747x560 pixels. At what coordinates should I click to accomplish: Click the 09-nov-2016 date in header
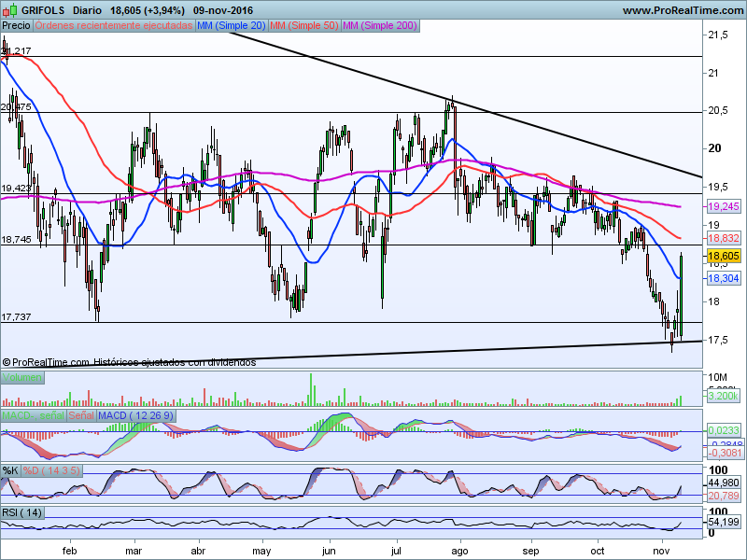point(223,10)
